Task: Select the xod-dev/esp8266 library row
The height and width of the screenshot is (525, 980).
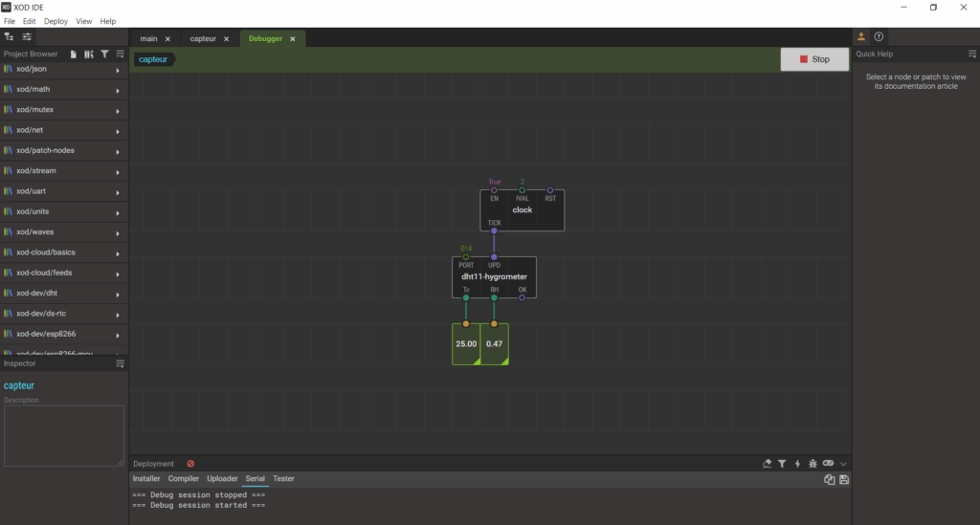Action: point(64,334)
